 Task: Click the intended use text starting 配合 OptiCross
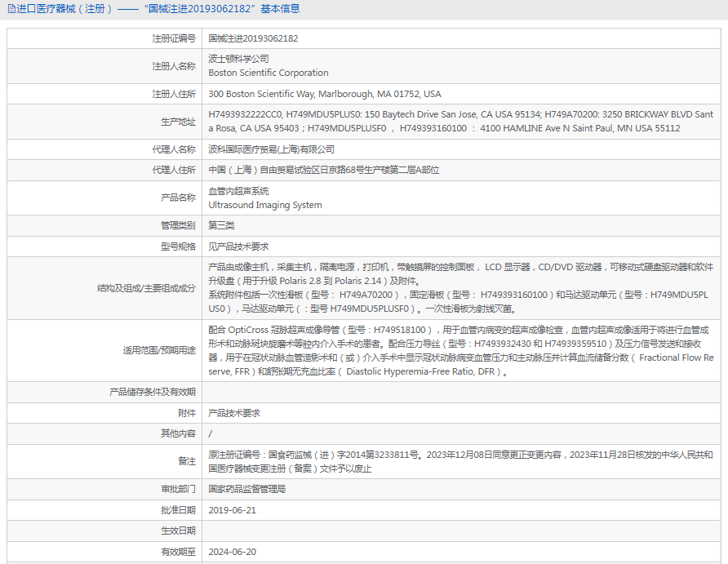point(460,350)
